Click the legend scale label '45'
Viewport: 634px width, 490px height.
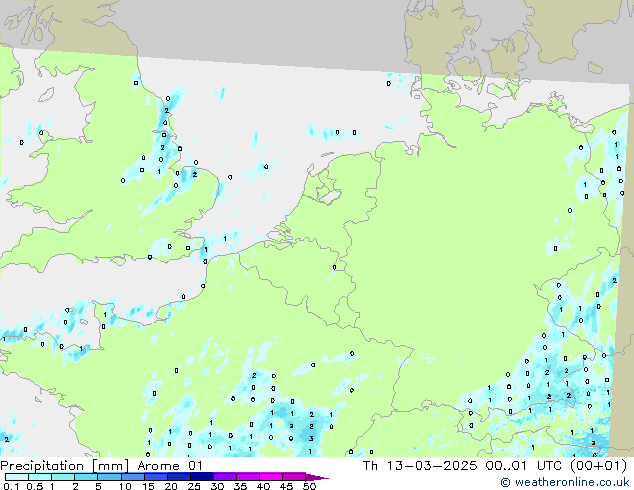(286, 486)
